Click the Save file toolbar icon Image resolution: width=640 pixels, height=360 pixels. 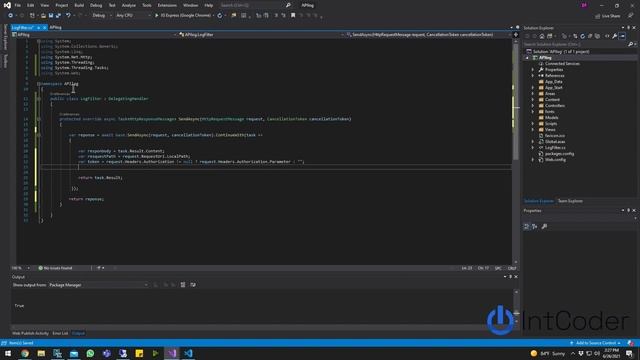tap(51, 16)
